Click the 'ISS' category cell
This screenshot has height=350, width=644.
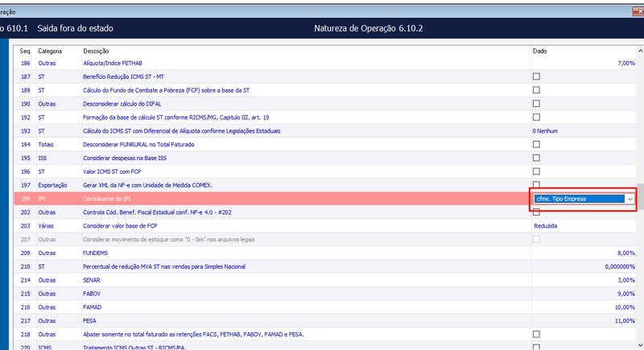43,158
